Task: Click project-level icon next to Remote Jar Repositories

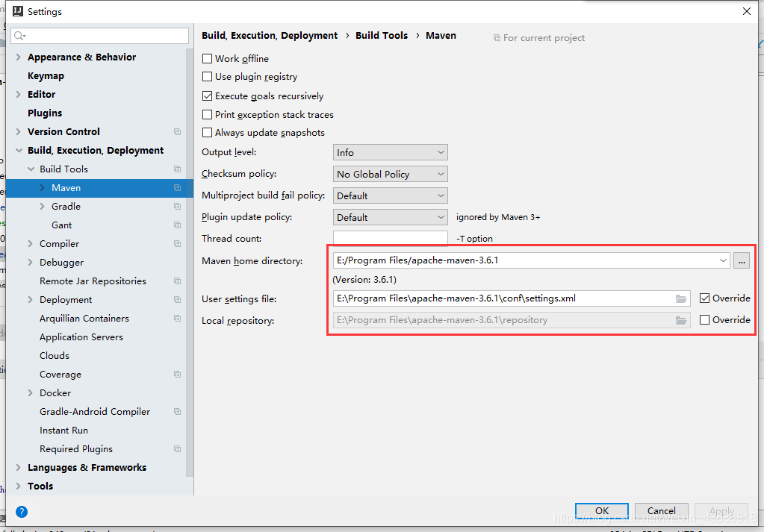Action: 177,281
